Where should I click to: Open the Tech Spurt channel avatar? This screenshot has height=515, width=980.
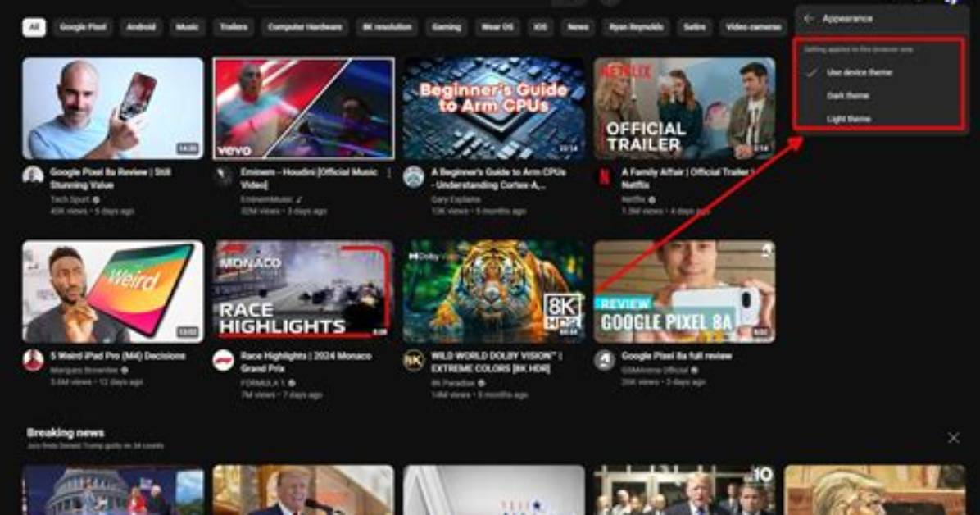pyautogui.click(x=33, y=175)
